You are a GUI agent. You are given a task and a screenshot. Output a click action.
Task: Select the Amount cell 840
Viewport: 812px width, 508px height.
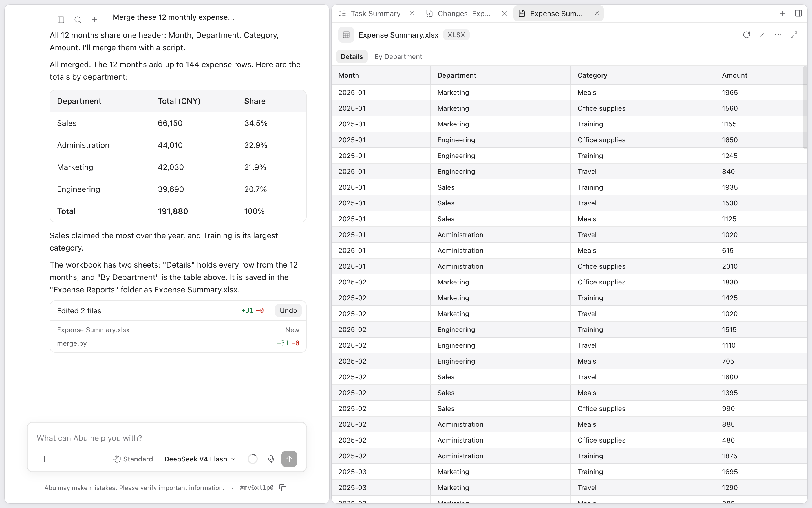pyautogui.click(x=761, y=171)
